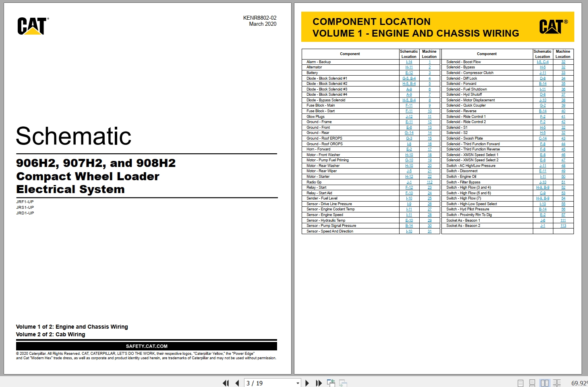This screenshot has height=387, width=588.
Task: Open machine location 113 for Socket As - Beacon 2
Action: tap(563, 226)
